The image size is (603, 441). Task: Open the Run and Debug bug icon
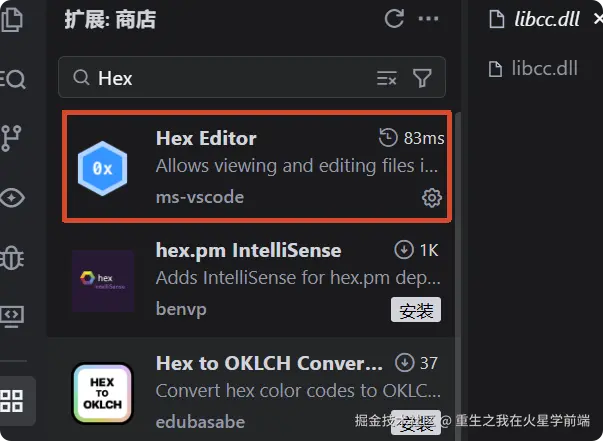pyautogui.click(x=12, y=258)
